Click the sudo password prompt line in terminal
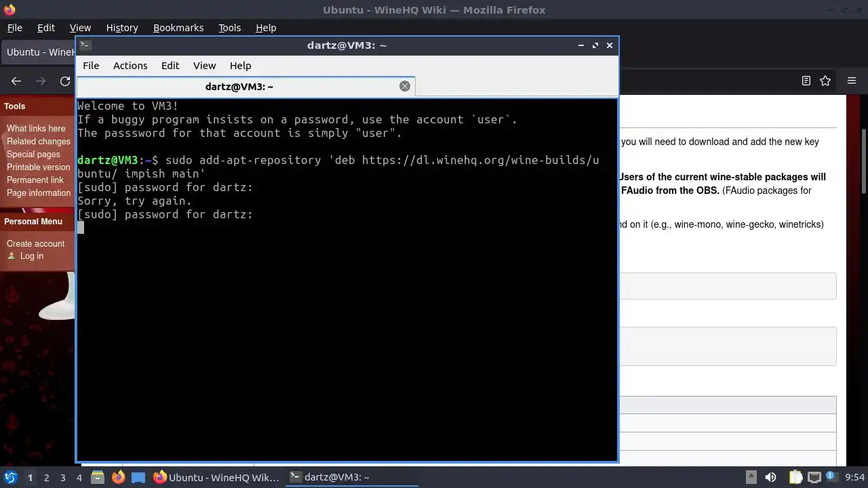This screenshot has width=868, height=488. pyautogui.click(x=165, y=214)
